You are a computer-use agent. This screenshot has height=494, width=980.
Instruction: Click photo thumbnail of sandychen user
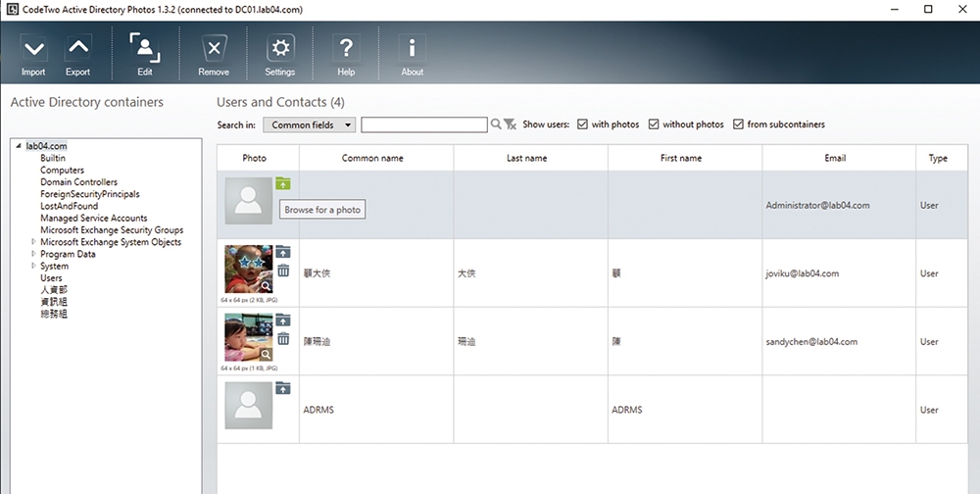click(x=249, y=337)
